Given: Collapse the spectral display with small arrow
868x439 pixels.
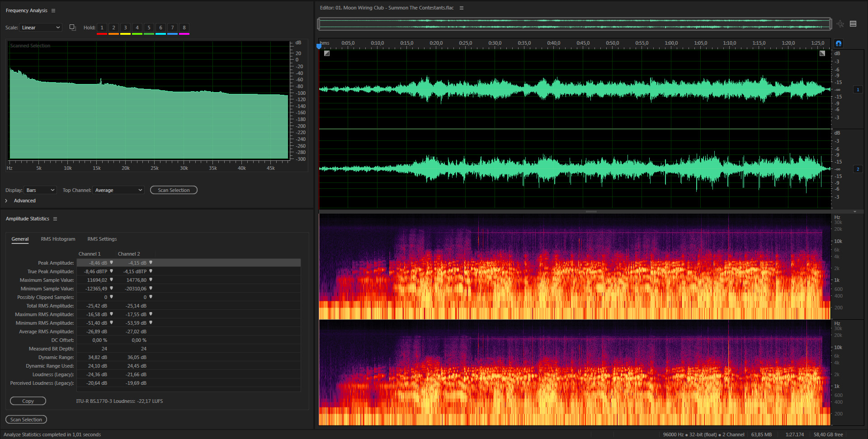Looking at the screenshot, I should pyautogui.click(x=854, y=211).
